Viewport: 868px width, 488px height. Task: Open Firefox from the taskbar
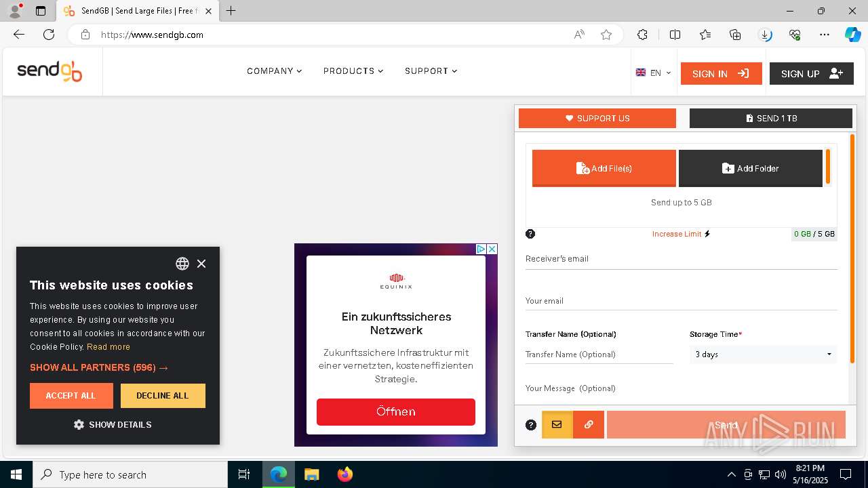pyautogui.click(x=345, y=474)
